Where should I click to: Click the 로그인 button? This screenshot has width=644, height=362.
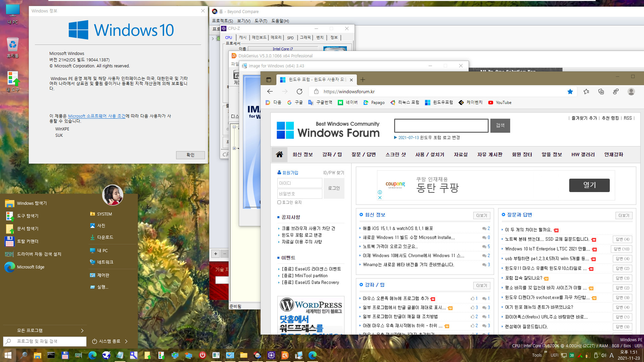334,188
